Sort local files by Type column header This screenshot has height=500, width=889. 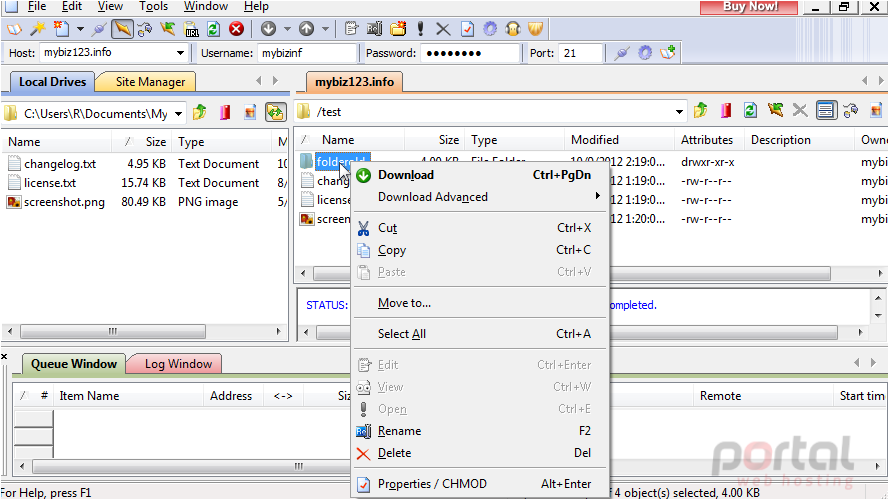tap(223, 142)
